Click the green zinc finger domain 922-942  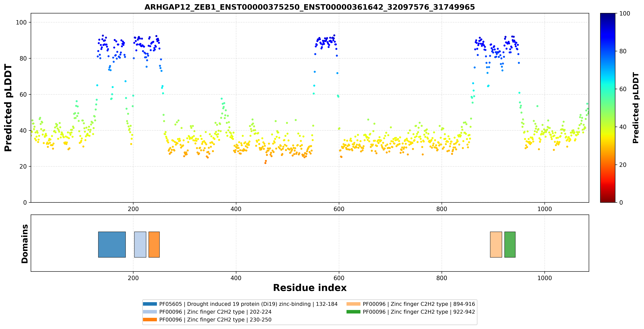510,244
